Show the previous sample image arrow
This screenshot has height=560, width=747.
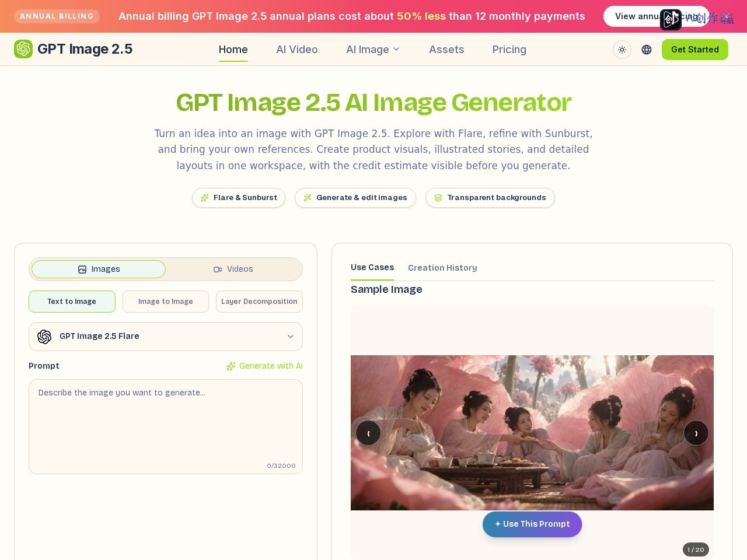click(368, 433)
